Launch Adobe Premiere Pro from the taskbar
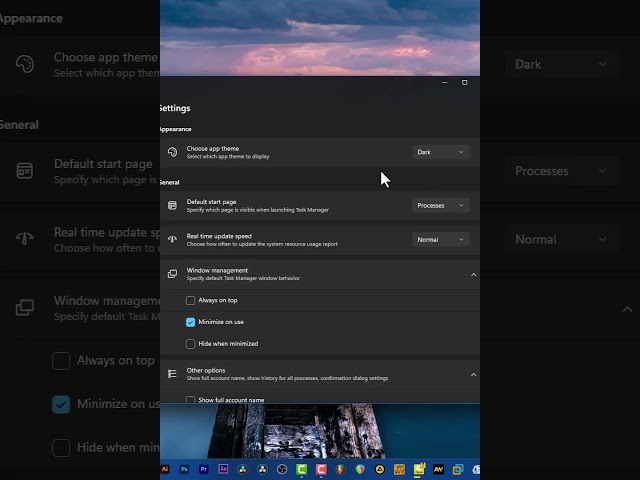This screenshot has height=480, width=640. pyautogui.click(x=204, y=469)
